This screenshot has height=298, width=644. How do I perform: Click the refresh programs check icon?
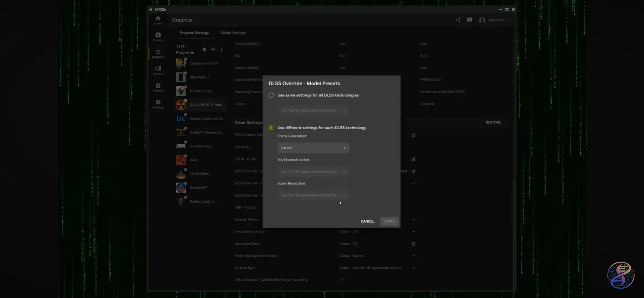[204, 49]
